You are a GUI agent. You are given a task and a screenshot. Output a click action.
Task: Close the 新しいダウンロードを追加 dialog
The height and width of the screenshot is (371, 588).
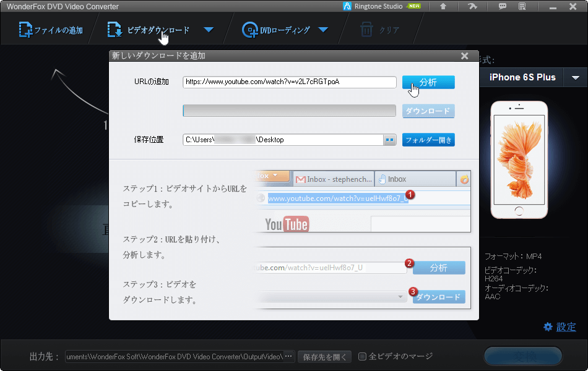(x=465, y=56)
